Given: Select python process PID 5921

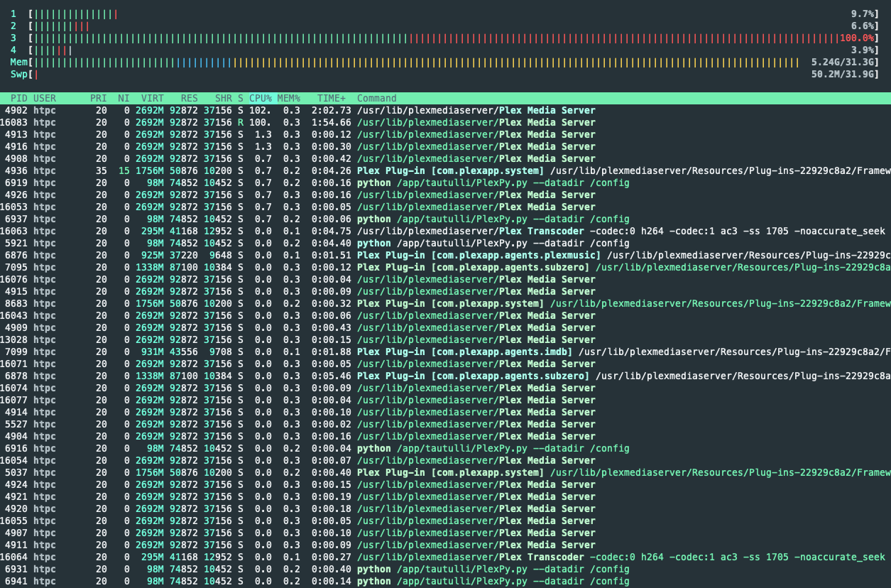Looking at the screenshot, I should (x=445, y=243).
